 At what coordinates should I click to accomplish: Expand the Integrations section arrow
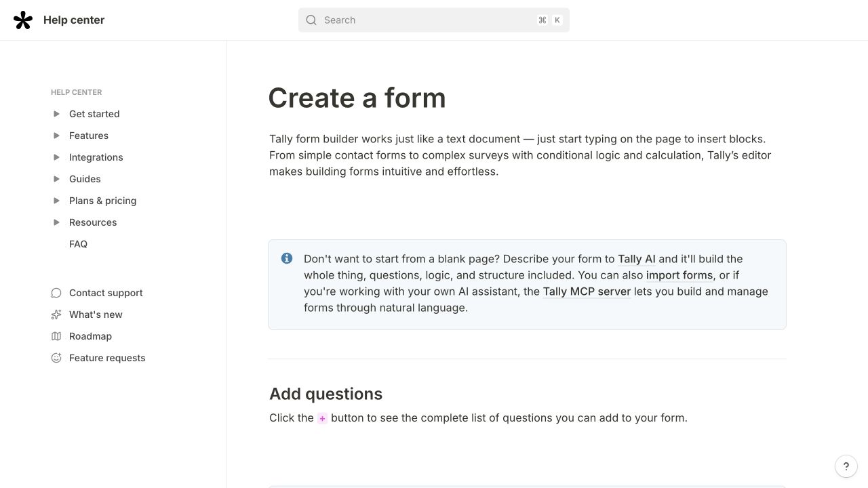tap(57, 157)
